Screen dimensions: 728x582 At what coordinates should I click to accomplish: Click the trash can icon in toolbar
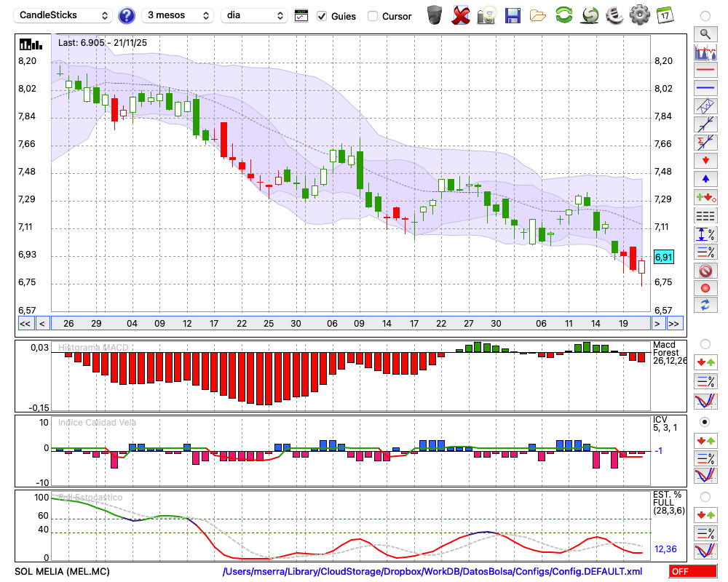pos(434,15)
